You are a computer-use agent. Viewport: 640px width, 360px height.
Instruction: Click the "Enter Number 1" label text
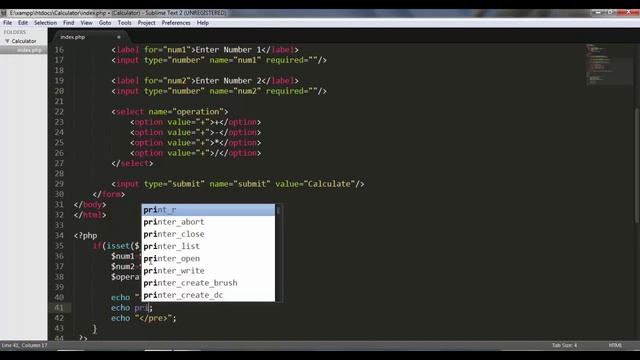[x=228, y=50]
